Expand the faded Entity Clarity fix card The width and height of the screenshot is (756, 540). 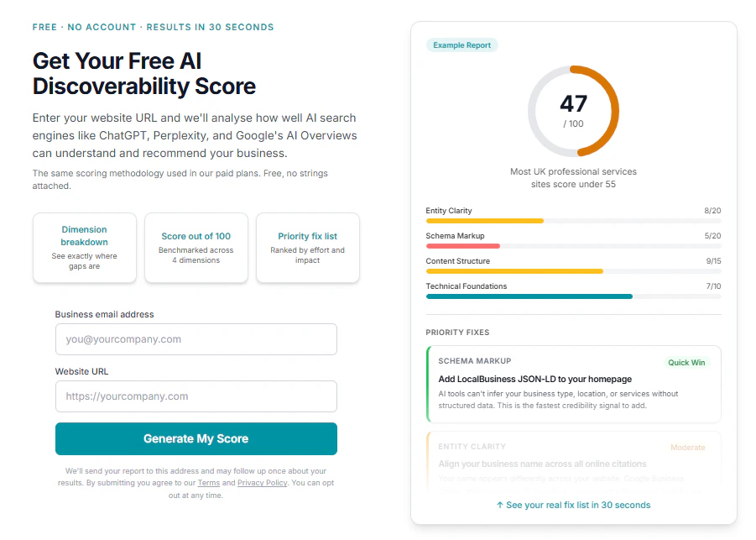pos(573,462)
